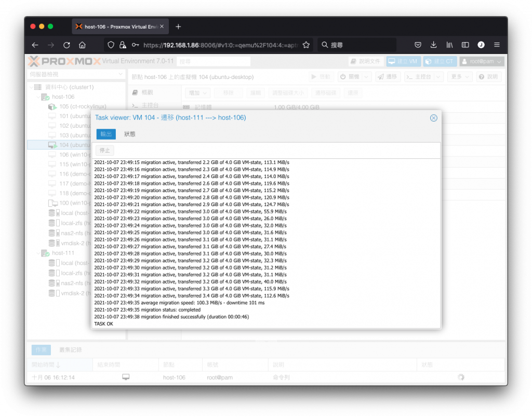Screen dimensions: 532x418
Task: Open a new browser tab
Action: pyautogui.click(x=178, y=27)
